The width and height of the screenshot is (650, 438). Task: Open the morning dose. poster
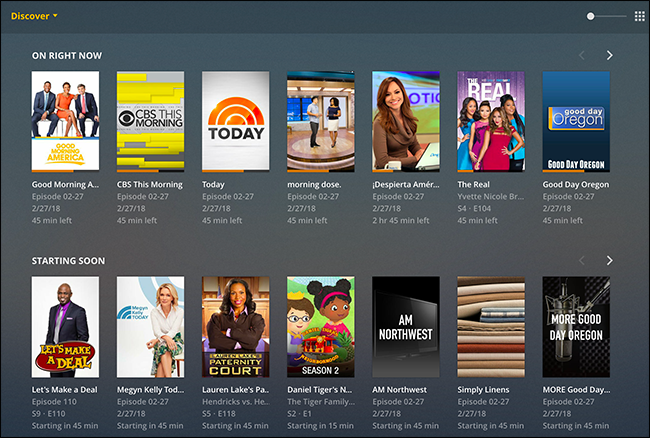[321, 121]
